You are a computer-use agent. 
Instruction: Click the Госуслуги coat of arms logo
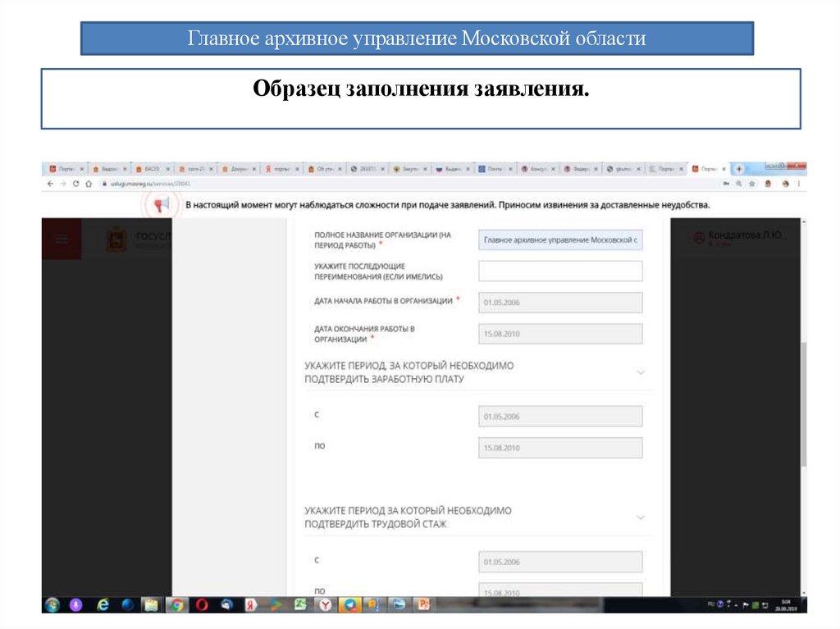click(x=116, y=239)
